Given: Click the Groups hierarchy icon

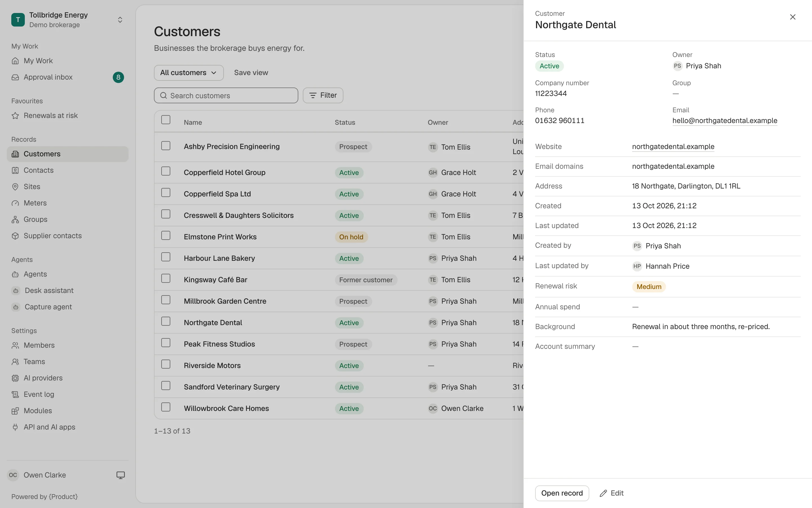Looking at the screenshot, I should (15, 220).
